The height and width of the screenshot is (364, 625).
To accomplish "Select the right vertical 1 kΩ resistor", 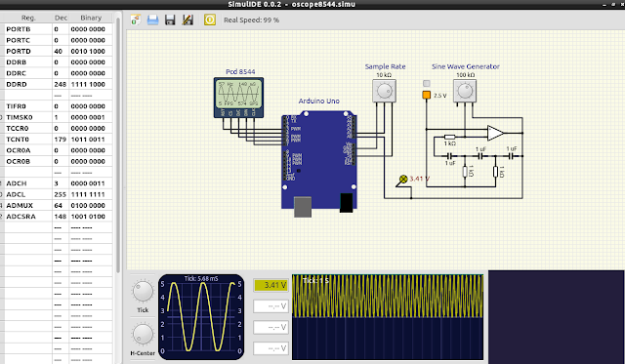I will point(495,172).
